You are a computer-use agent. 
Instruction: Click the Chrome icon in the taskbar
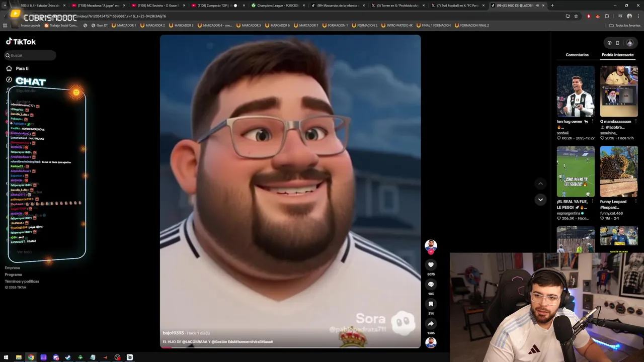[x=31, y=357]
